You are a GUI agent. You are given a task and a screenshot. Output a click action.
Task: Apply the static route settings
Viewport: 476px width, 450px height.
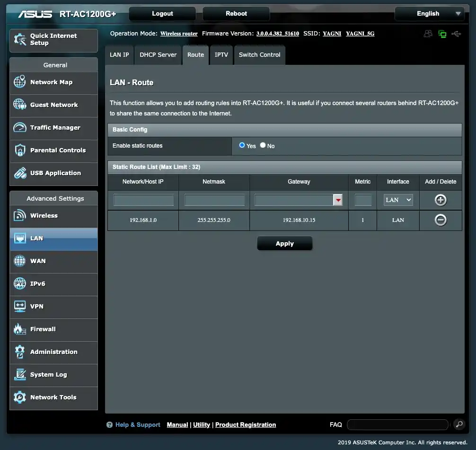(x=284, y=243)
